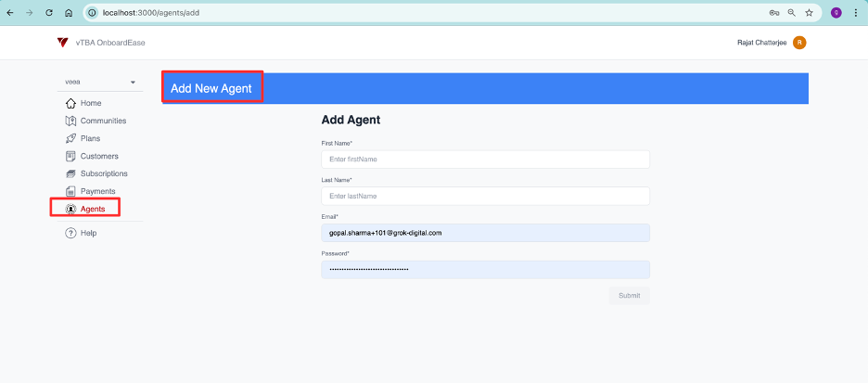
Task: Reload the page with refresh icon
Action: point(49,13)
